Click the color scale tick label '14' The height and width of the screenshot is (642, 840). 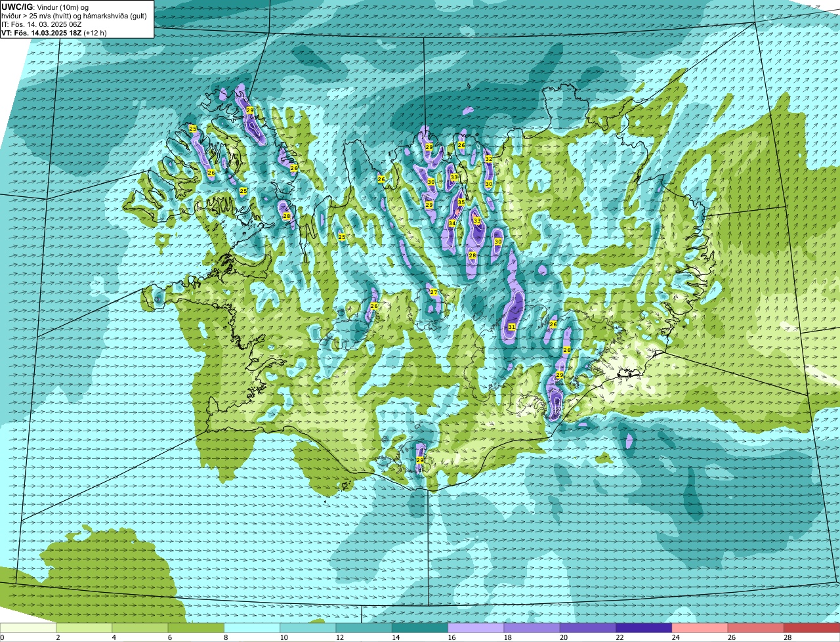396,637
